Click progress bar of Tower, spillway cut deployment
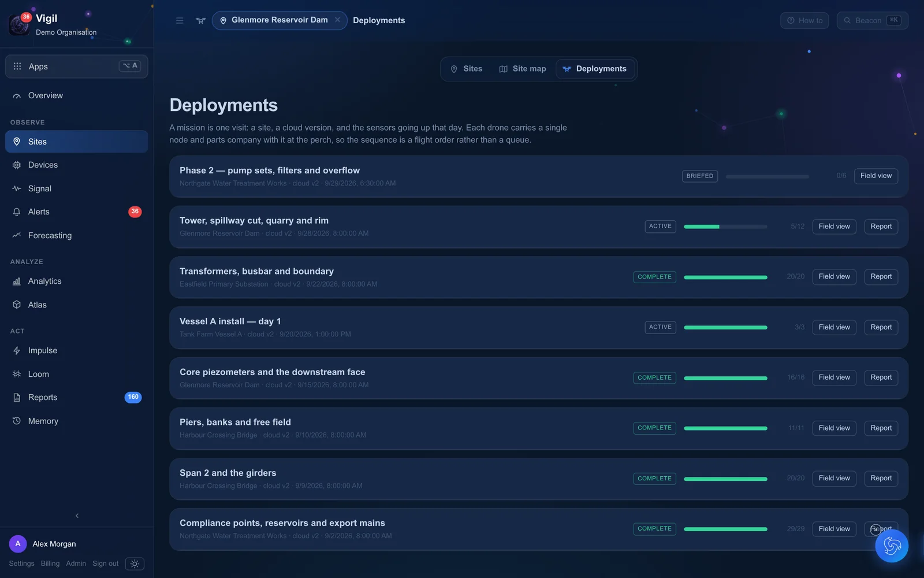Image resolution: width=924 pixels, height=578 pixels. 725,227
